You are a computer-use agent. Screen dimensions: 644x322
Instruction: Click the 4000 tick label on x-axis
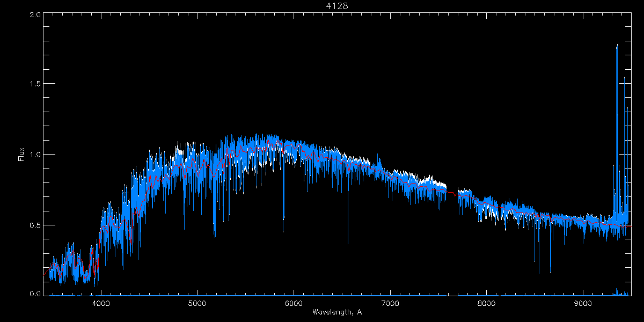pyautogui.click(x=101, y=303)
